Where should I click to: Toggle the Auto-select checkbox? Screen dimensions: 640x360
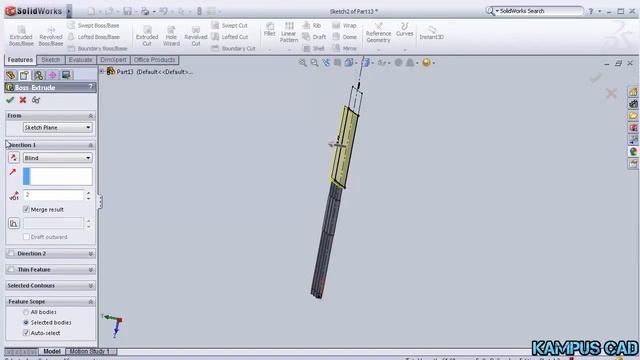point(27,333)
